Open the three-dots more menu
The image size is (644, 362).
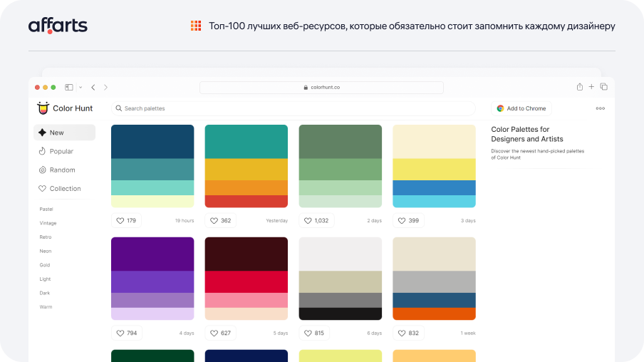pyautogui.click(x=601, y=108)
